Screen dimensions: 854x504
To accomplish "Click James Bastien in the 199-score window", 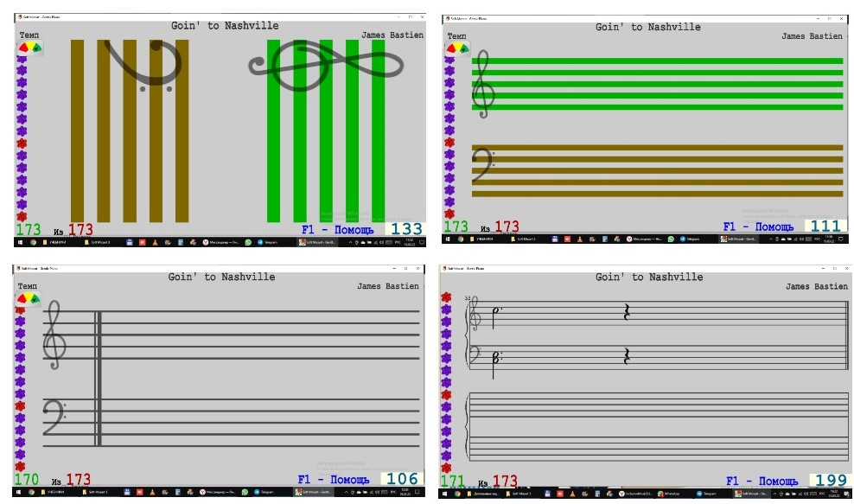I will pyautogui.click(x=817, y=287).
